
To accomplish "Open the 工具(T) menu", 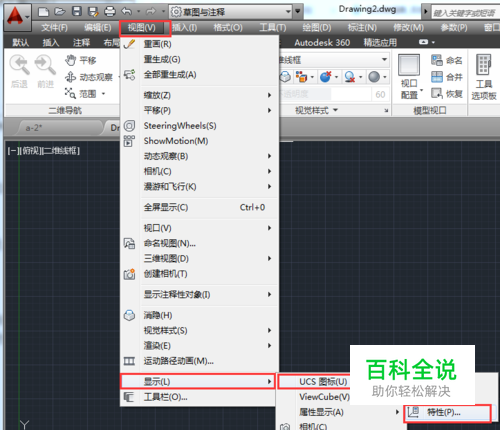I will (273, 28).
